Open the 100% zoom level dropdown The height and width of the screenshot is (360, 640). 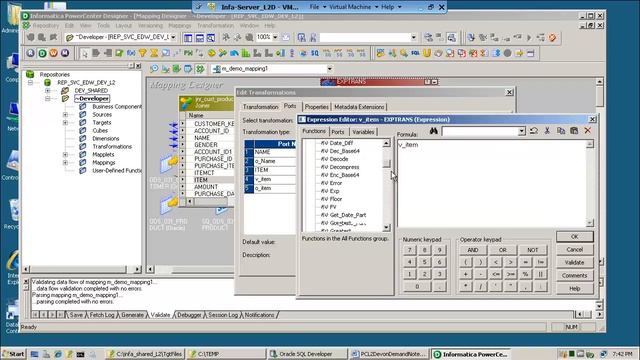pos(275,37)
